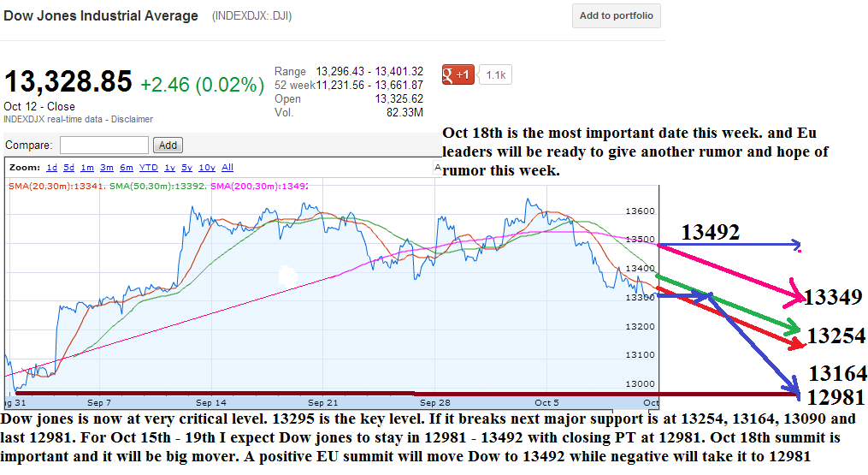Set chart zoom to 1y
Viewport: 868px width, 475px height.
(x=169, y=168)
